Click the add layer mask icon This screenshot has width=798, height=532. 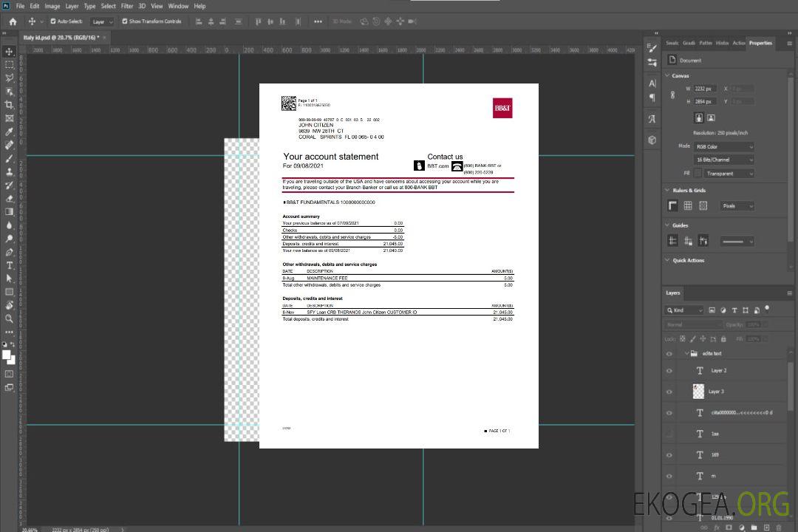(729, 528)
